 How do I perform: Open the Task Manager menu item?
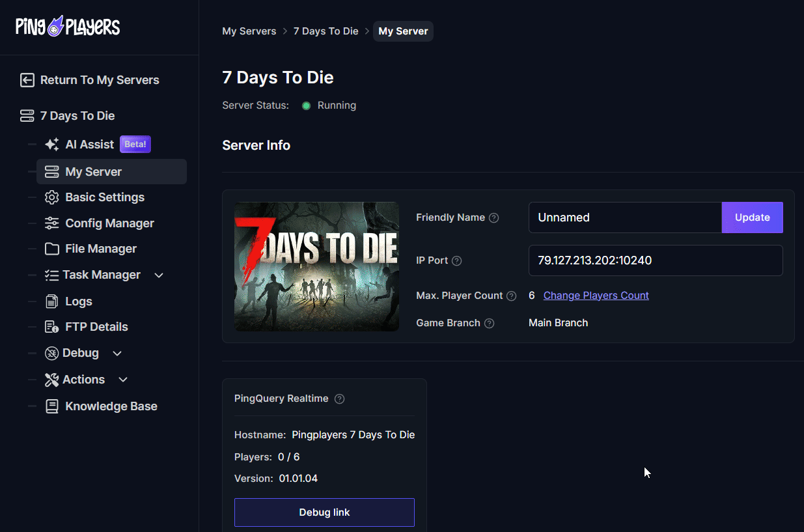click(x=102, y=275)
